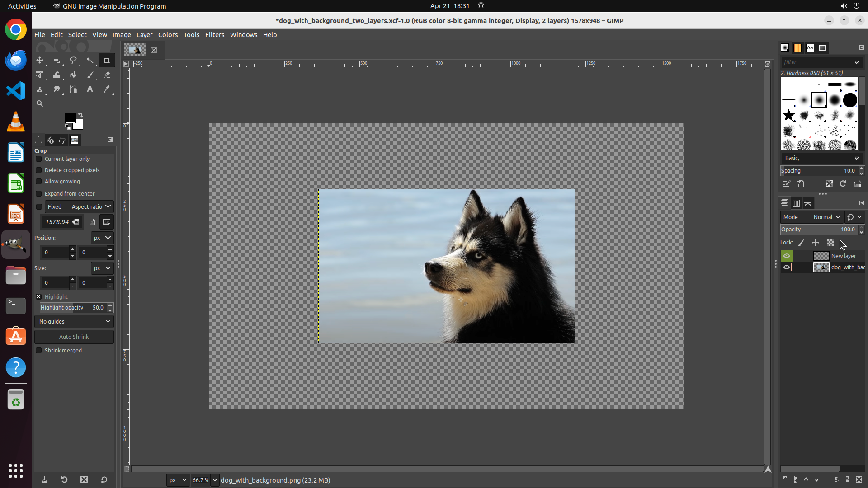Enable Current layer only checkbox
This screenshot has height=488, width=868.
(39, 159)
